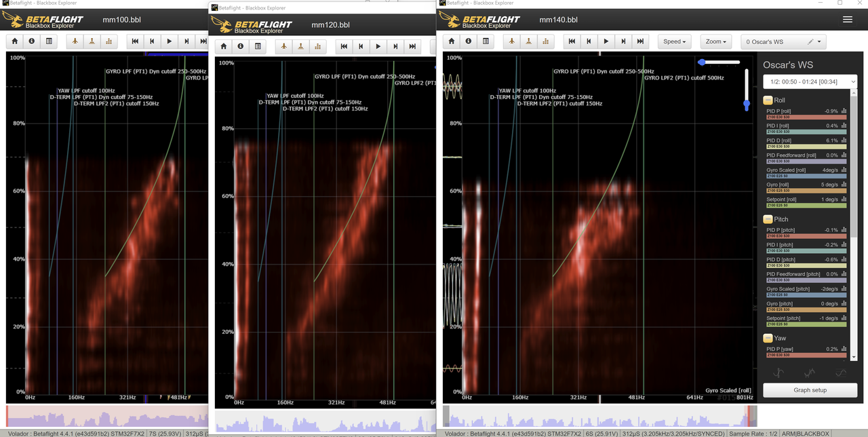Collapse the Pitch graph group
This screenshot has width=868, height=437.
pos(768,219)
